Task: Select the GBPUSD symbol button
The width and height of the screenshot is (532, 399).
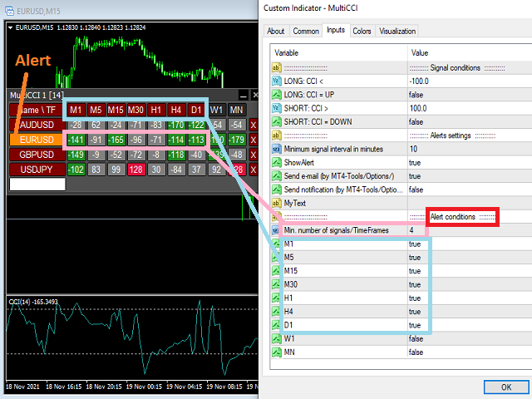Action: pos(37,155)
